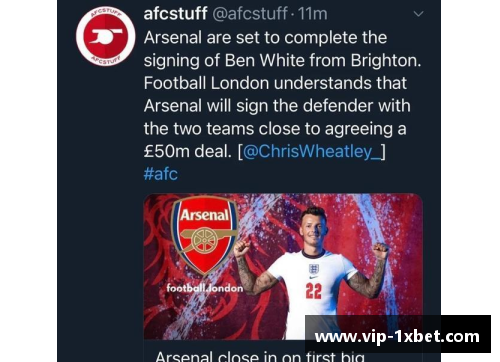The width and height of the screenshot is (500, 362).
Task: Open the afcstuff profile avatar
Action: pos(106,36)
